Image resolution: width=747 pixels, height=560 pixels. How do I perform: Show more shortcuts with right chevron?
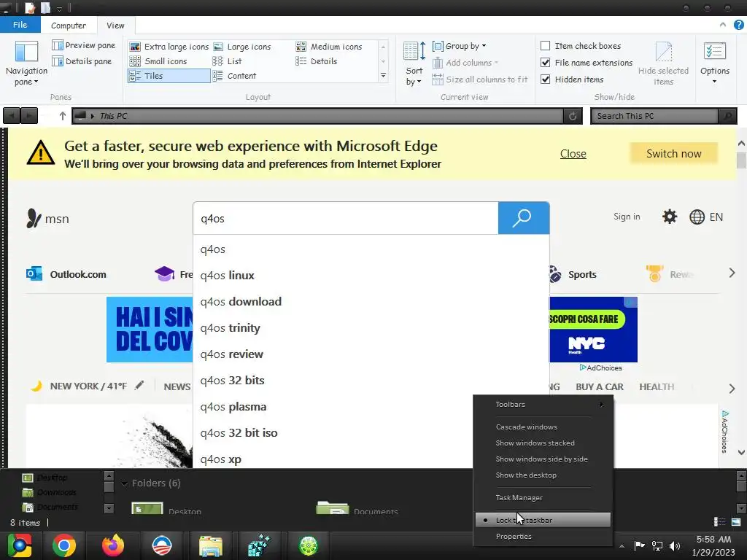(732, 273)
